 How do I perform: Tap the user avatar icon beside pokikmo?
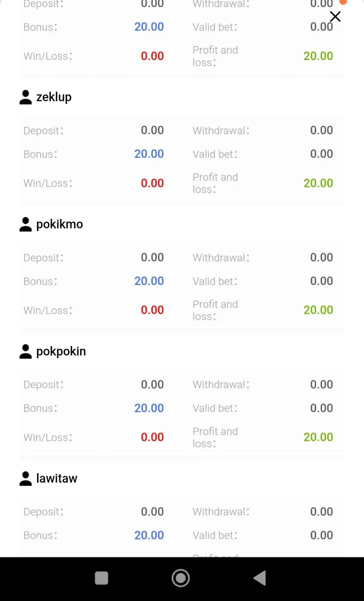click(x=25, y=224)
